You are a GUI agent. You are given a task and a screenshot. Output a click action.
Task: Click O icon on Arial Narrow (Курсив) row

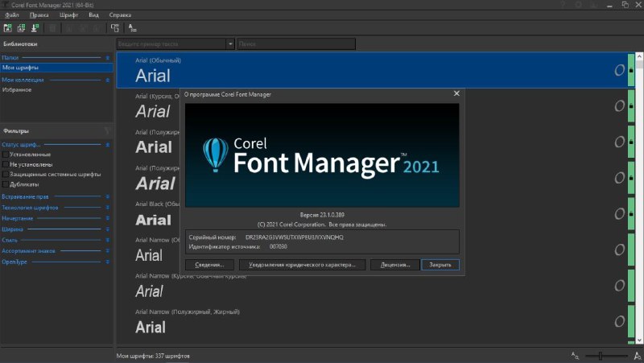tap(619, 286)
